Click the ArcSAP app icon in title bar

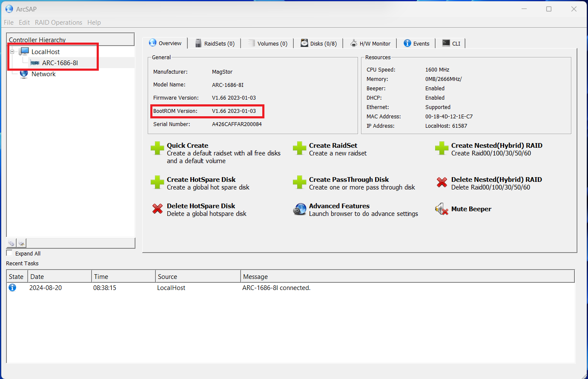9,9
